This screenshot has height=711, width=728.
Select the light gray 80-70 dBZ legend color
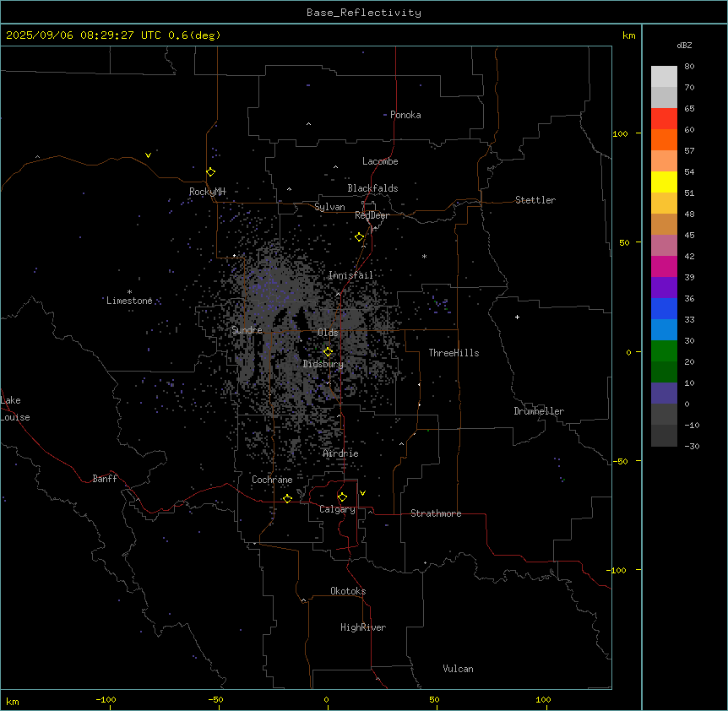[x=664, y=77]
